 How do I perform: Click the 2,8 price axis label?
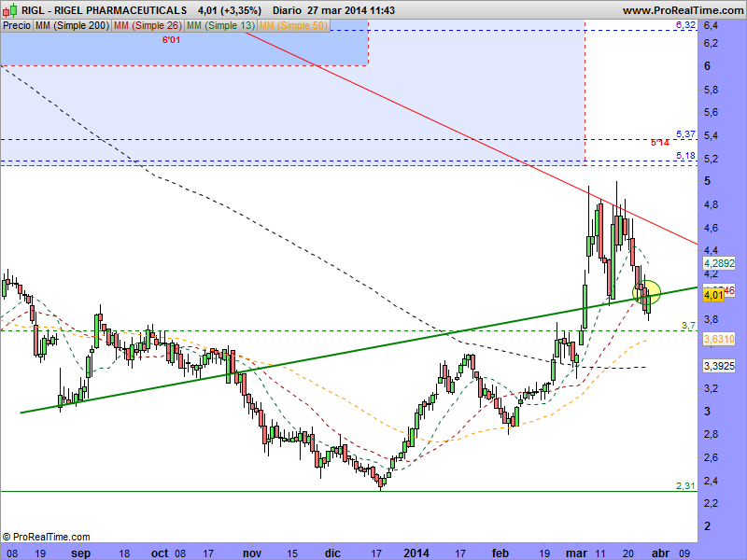(712, 434)
